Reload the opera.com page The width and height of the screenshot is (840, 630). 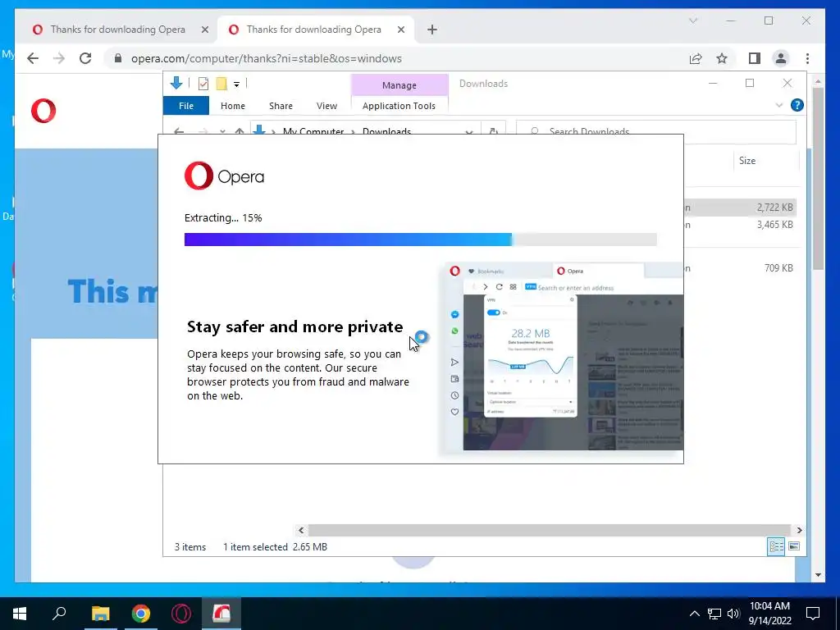pyautogui.click(x=85, y=58)
